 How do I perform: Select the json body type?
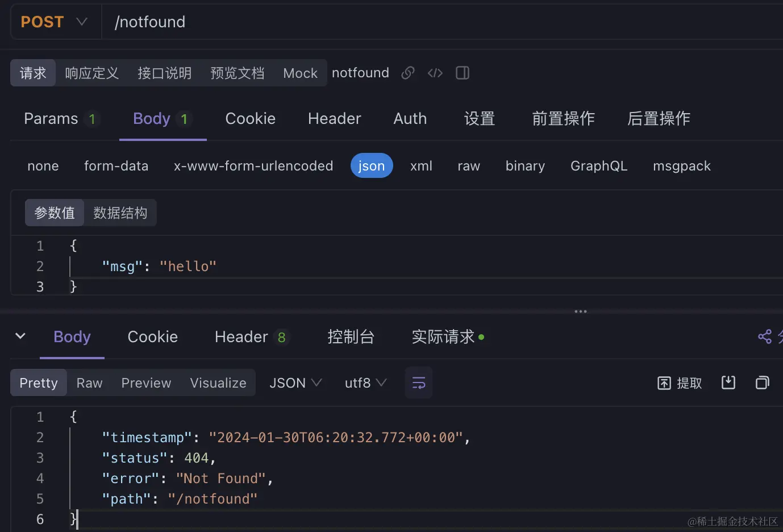372,166
